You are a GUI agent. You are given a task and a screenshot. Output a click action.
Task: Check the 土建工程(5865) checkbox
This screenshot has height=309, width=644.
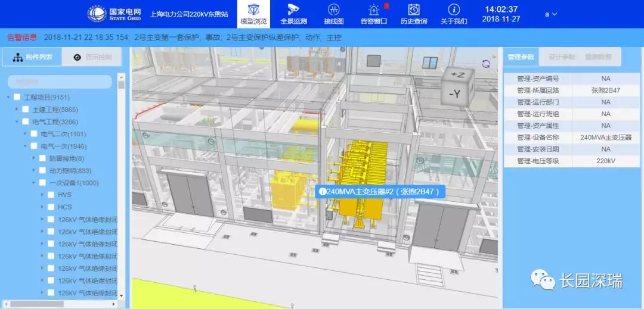26,110
